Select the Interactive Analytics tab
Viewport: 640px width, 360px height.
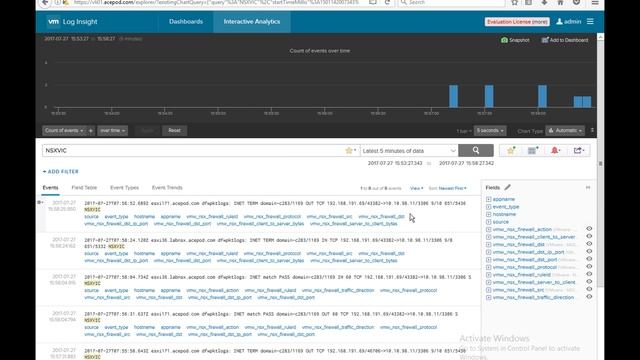252,22
